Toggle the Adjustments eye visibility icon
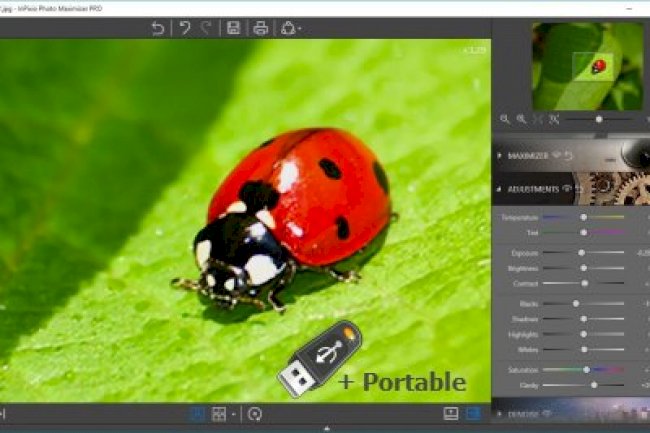This screenshot has height=433, width=650. click(x=567, y=187)
